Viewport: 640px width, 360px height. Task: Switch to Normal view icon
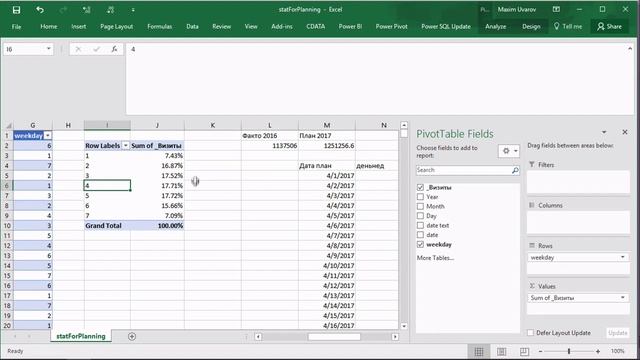pyautogui.click(x=479, y=351)
